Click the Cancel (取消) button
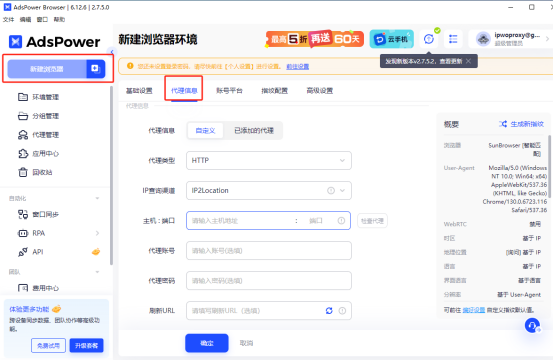The height and width of the screenshot is (361, 553). (x=246, y=343)
